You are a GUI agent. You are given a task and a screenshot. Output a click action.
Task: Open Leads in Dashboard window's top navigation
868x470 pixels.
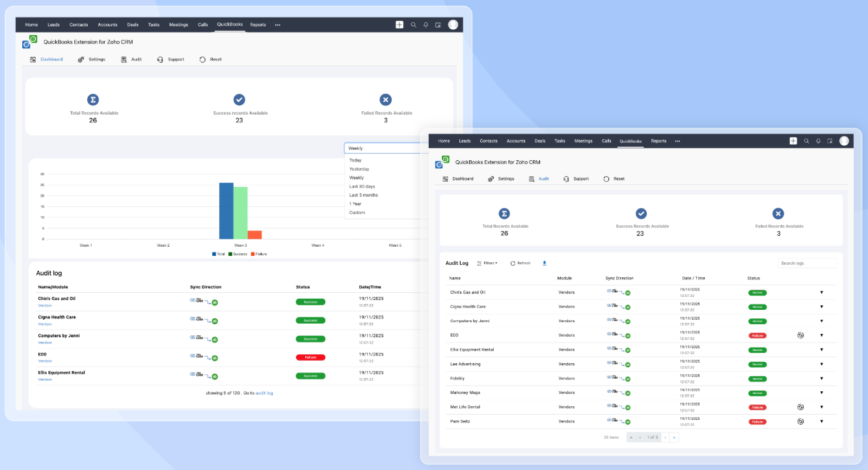(x=53, y=25)
